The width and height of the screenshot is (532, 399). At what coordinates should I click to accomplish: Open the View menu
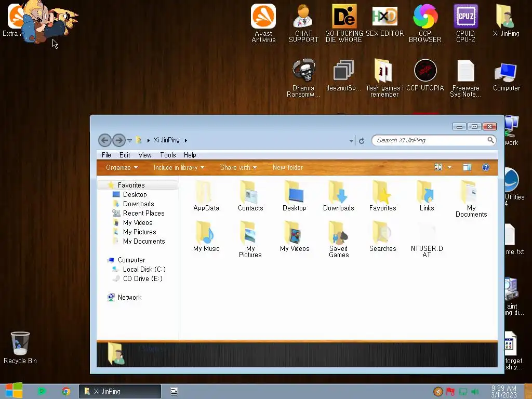click(x=144, y=155)
